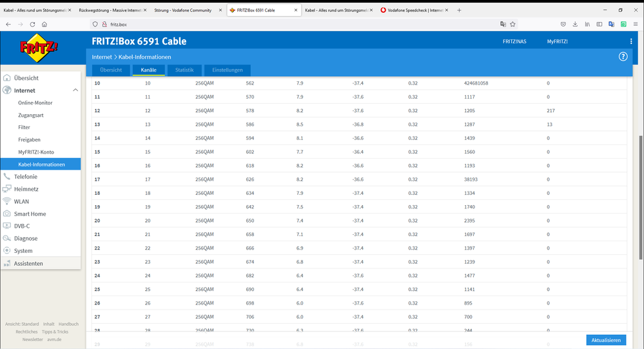Image resolution: width=644 pixels, height=349 pixels.
Task: Click the Heimnetz network icon
Action: coord(7,188)
